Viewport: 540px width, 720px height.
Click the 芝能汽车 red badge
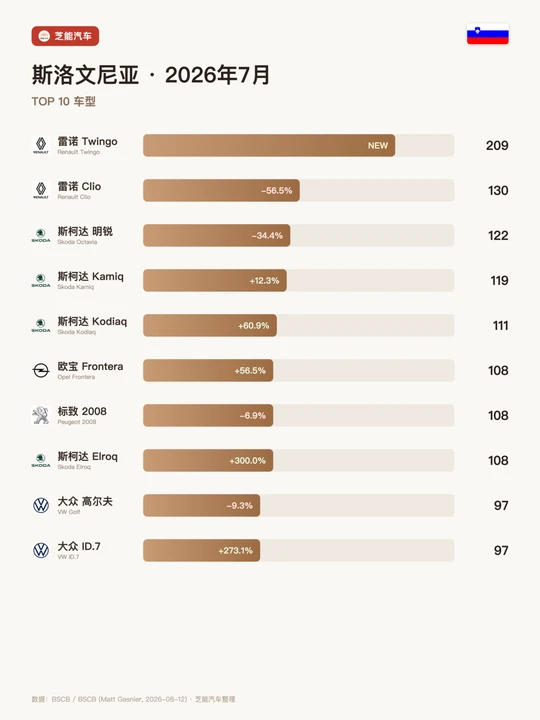click(65, 36)
